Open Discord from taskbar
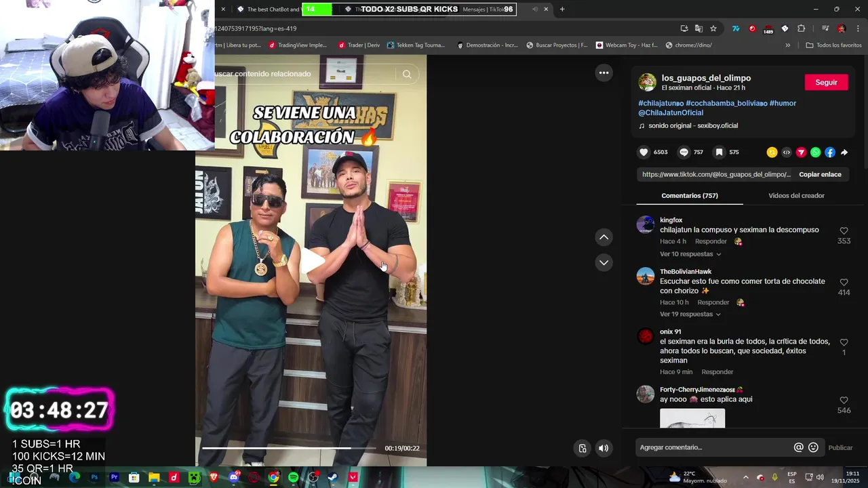Viewport: 868px width, 488px height. tap(234, 477)
